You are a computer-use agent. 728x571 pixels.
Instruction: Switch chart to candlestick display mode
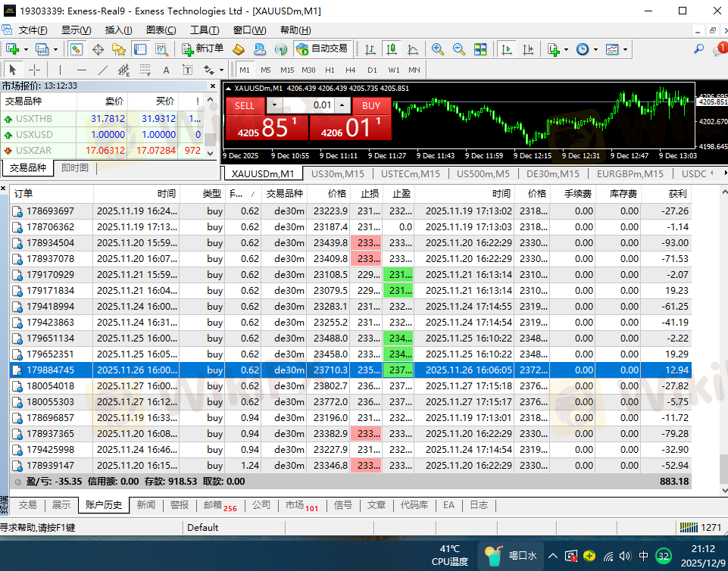(x=392, y=49)
